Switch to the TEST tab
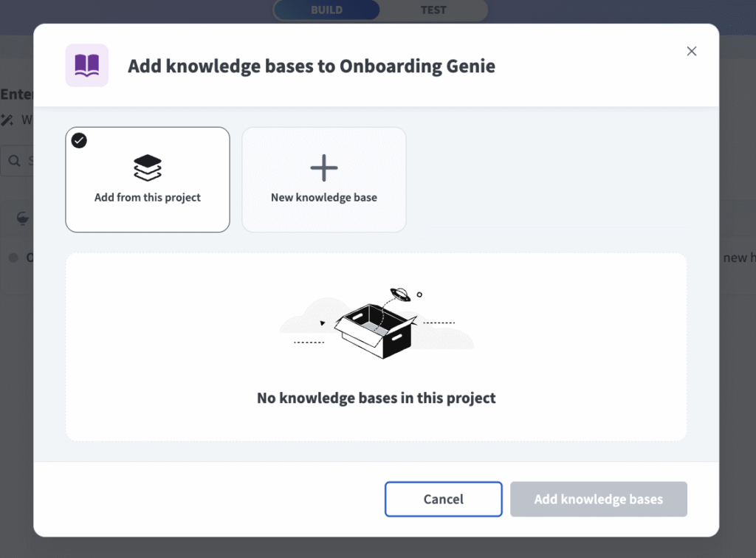The height and width of the screenshot is (558, 756). click(433, 10)
